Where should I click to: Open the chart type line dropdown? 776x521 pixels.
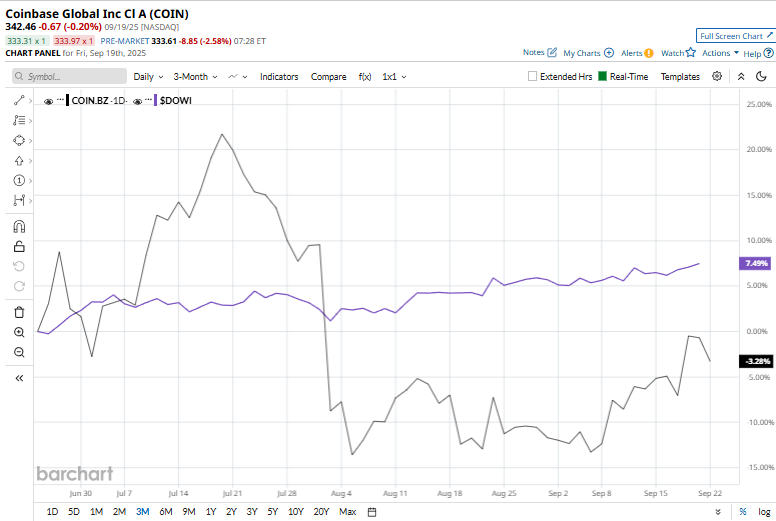[238, 77]
